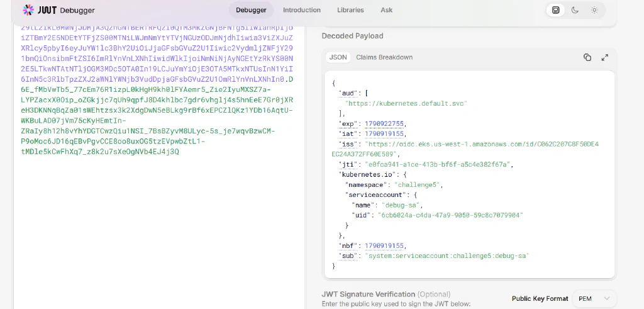Click the sub system:serviceaccount value
The height and width of the screenshot is (309, 644).
[x=447, y=256]
